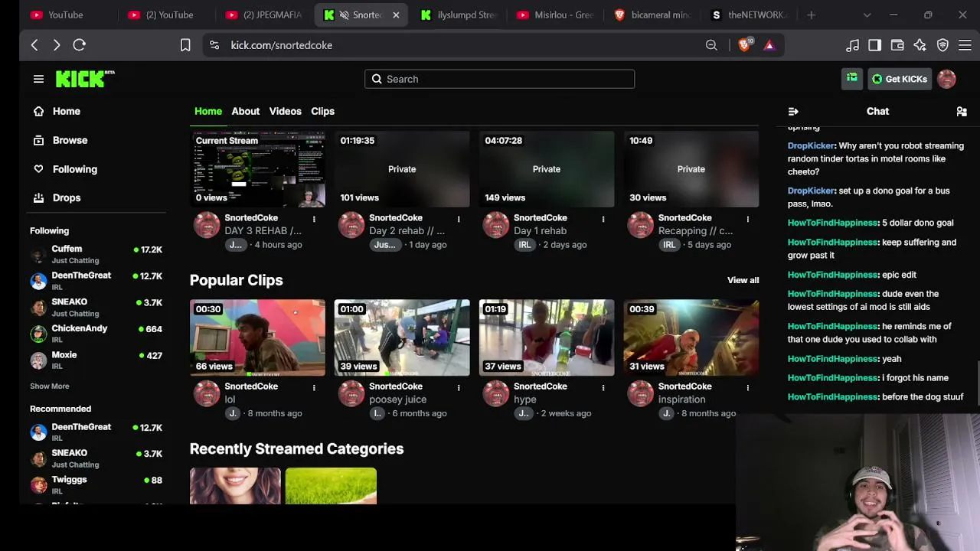980x551 pixels.
Task: Reload the page
Action: click(x=80, y=45)
